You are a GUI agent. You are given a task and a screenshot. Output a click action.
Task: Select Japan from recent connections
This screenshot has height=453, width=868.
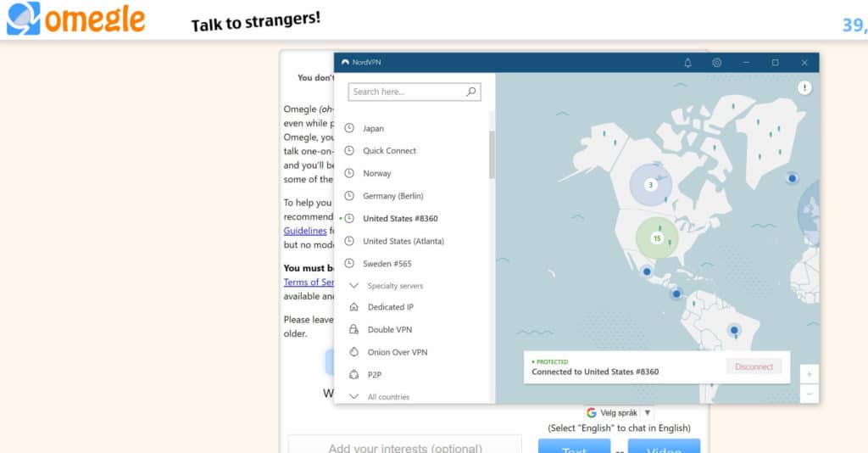click(x=373, y=128)
